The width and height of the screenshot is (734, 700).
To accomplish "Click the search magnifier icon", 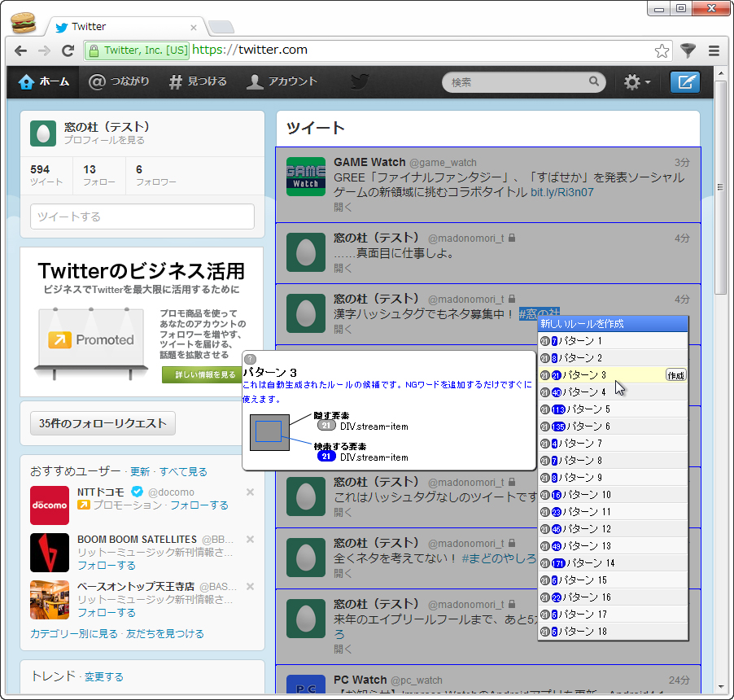I will click(593, 81).
